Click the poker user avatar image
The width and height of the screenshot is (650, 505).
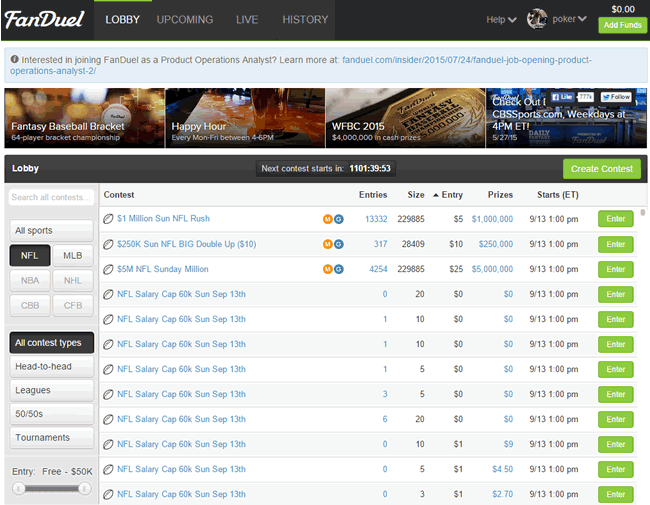537,19
